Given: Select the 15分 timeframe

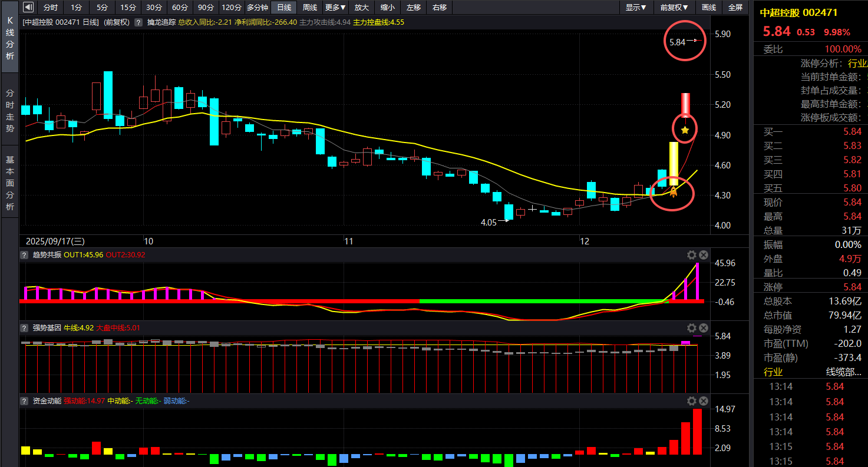Looking at the screenshot, I should click(128, 8).
